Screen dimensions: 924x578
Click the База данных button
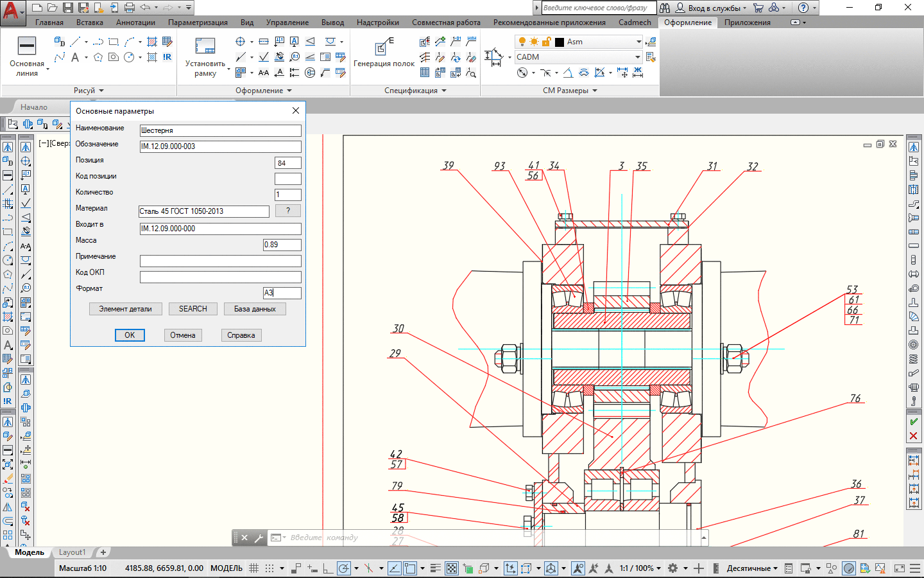click(x=255, y=309)
